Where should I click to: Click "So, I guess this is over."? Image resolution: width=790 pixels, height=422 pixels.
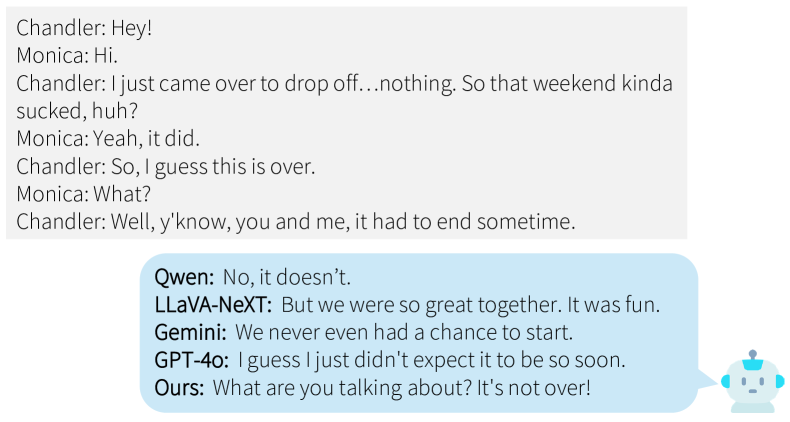pyautogui.click(x=166, y=167)
